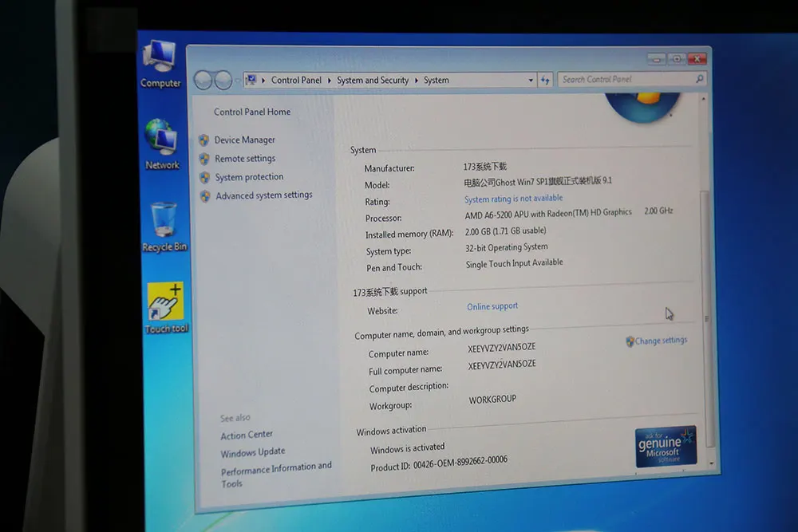Click the shield icon beside System protection
798x532 pixels.
204,178
